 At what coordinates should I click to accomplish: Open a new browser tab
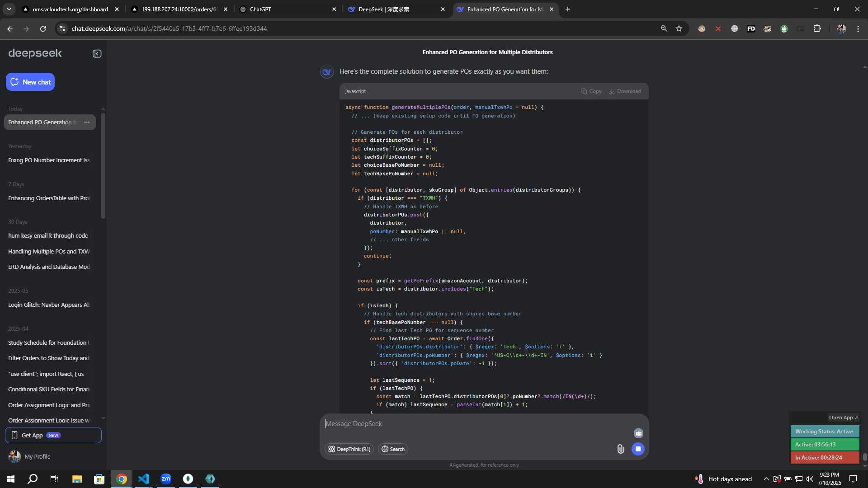568,9
